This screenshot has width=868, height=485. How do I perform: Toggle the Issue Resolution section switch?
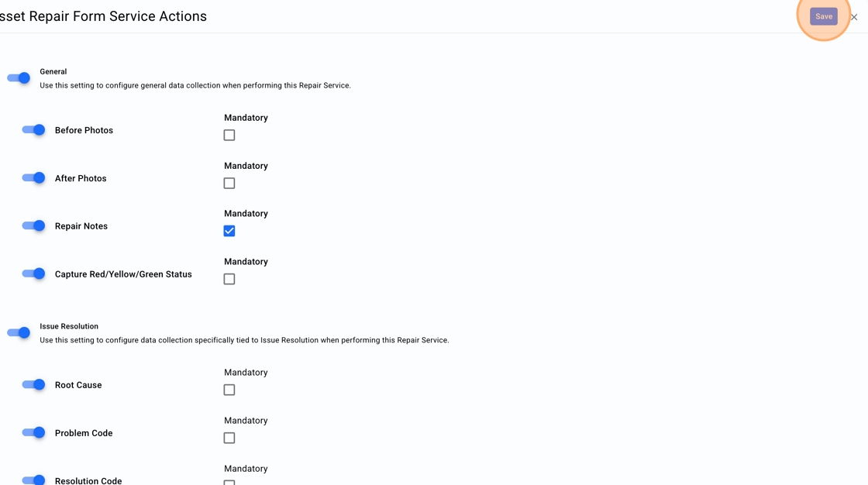19,332
